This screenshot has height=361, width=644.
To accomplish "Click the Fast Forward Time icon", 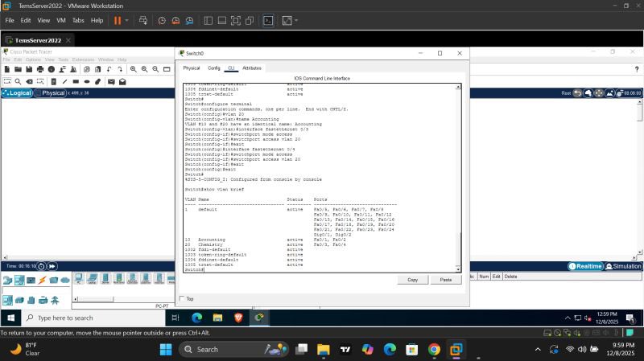I will pos(52,266).
